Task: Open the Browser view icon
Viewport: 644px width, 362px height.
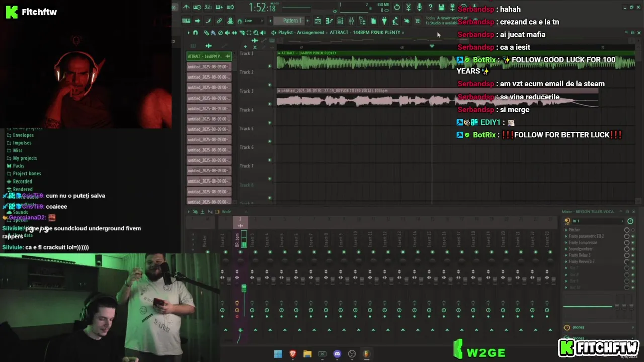Action: pyautogui.click(x=363, y=21)
